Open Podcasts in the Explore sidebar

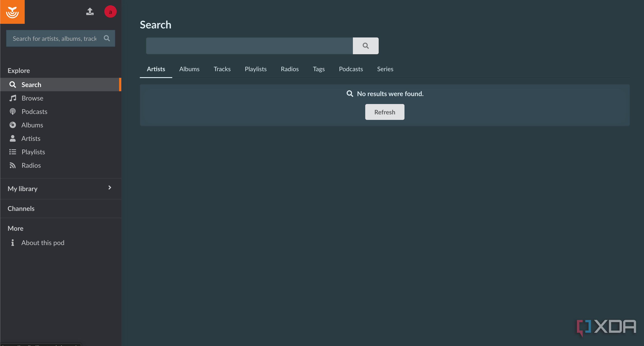point(60,112)
